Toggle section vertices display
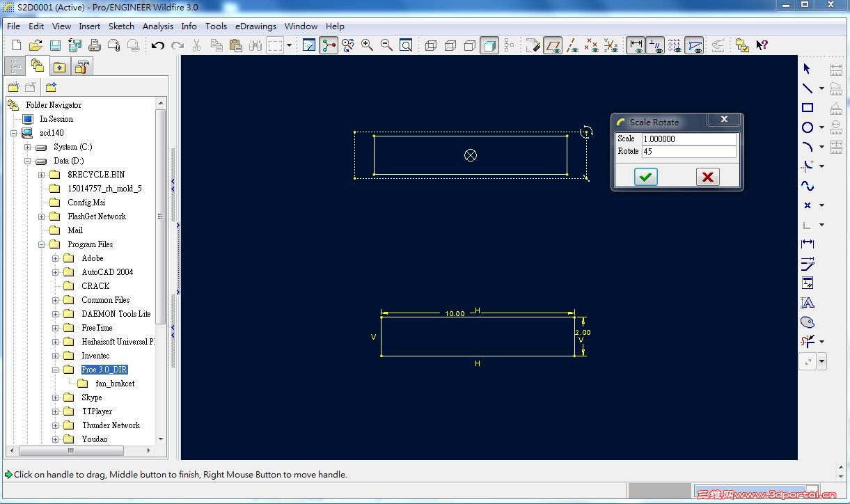Viewport: 850px width, 504px height. click(694, 46)
